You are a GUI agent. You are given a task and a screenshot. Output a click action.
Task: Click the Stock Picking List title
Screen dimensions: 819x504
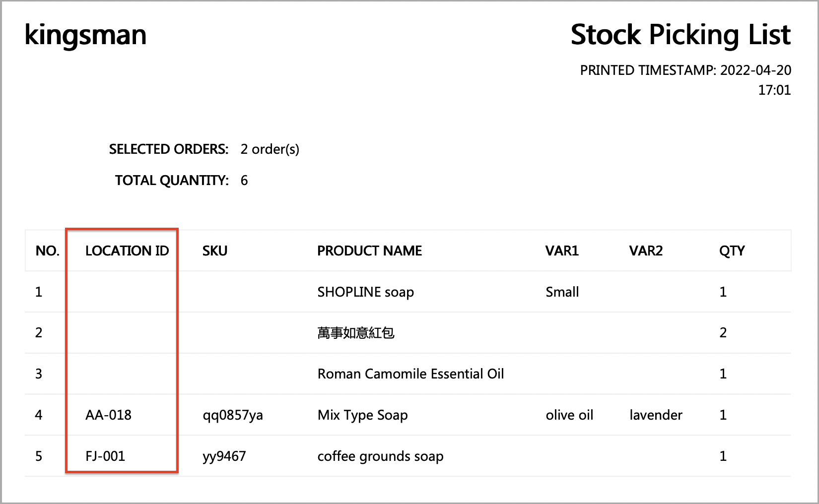680,36
